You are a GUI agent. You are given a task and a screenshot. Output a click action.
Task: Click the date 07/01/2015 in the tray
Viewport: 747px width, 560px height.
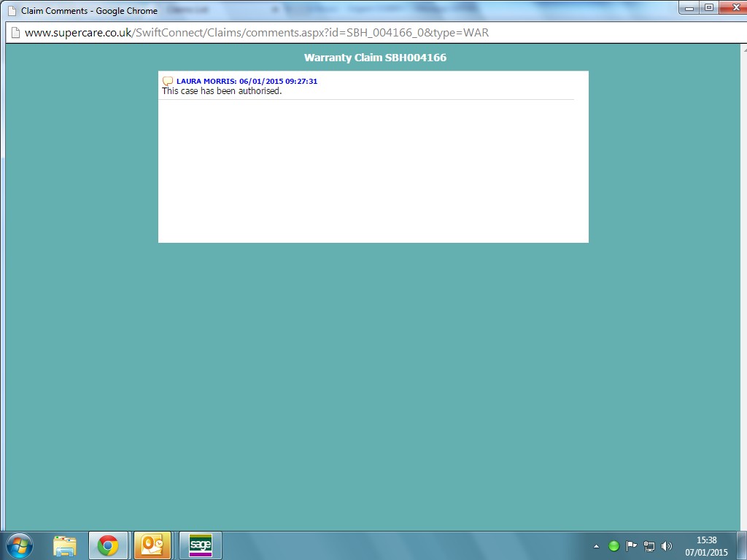coord(706,553)
